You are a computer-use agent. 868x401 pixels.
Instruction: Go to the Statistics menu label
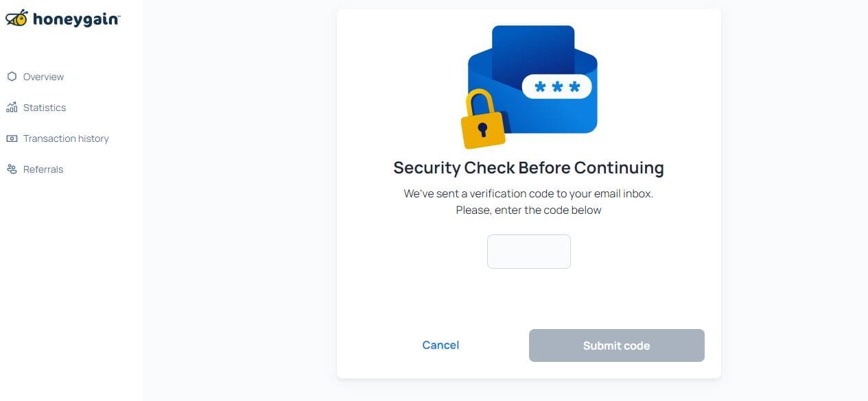pos(45,108)
